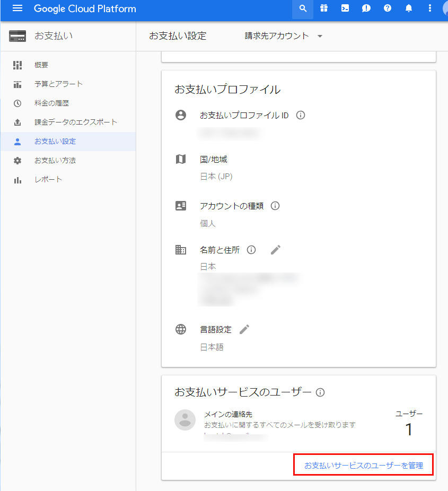Viewport: 448px width, 491px height.
Task: Edit 言語設定 with the pencil icon
Action: pyautogui.click(x=244, y=329)
